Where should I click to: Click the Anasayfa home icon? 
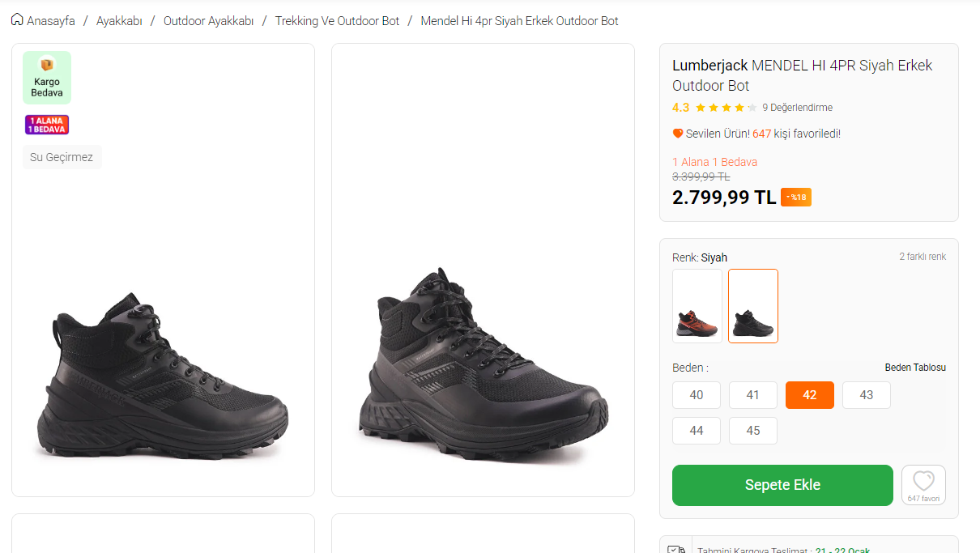17,19
